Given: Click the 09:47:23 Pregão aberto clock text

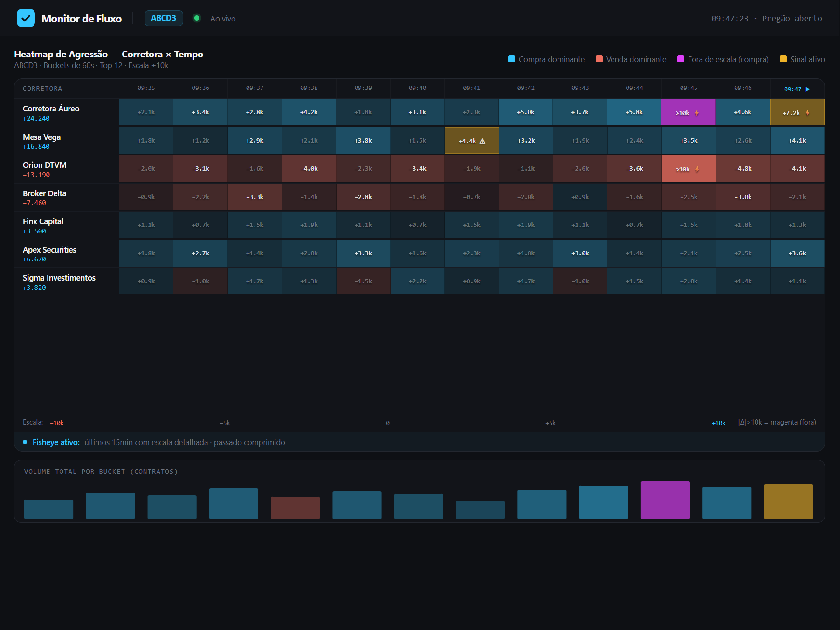Looking at the screenshot, I should [x=767, y=18].
